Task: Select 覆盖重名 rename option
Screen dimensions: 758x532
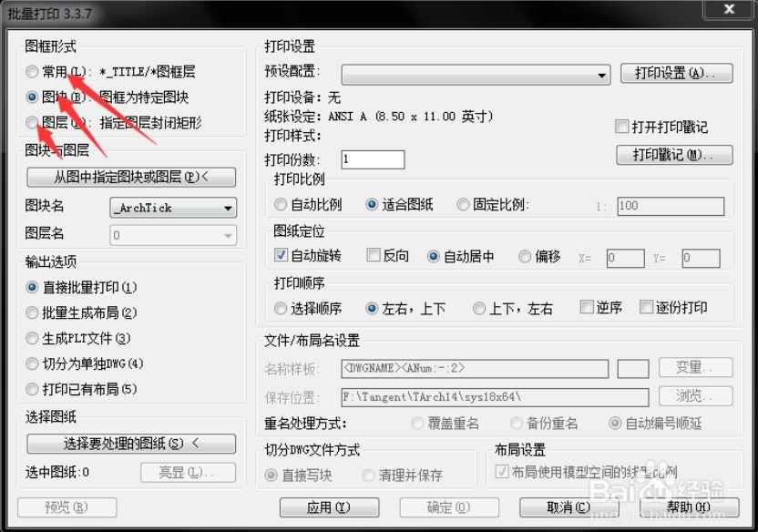Action: tap(417, 424)
